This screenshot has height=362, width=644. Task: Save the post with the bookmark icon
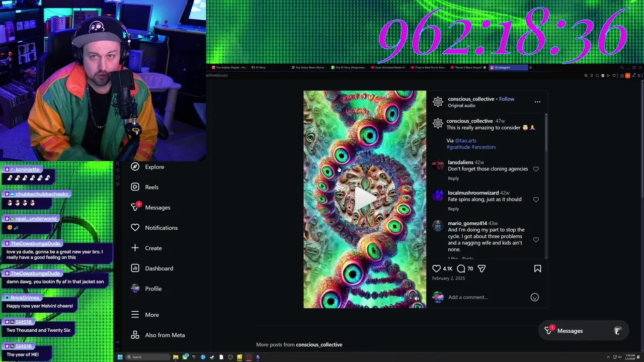(x=537, y=268)
